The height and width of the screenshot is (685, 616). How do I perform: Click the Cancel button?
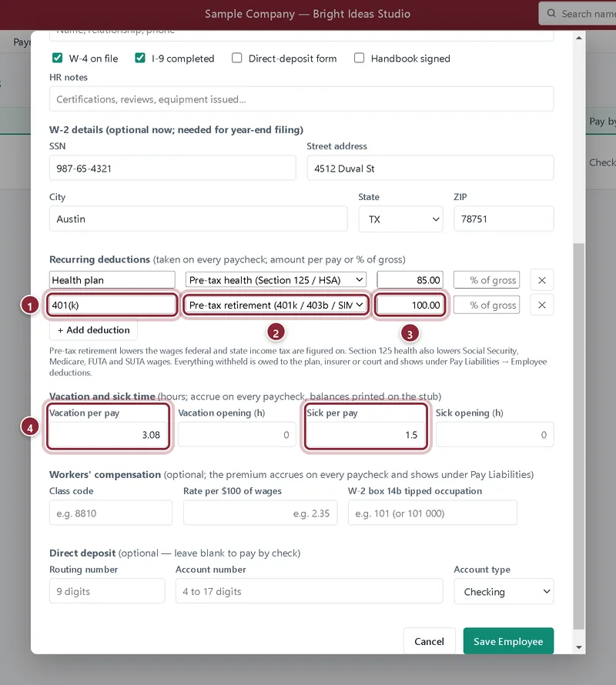(x=429, y=641)
